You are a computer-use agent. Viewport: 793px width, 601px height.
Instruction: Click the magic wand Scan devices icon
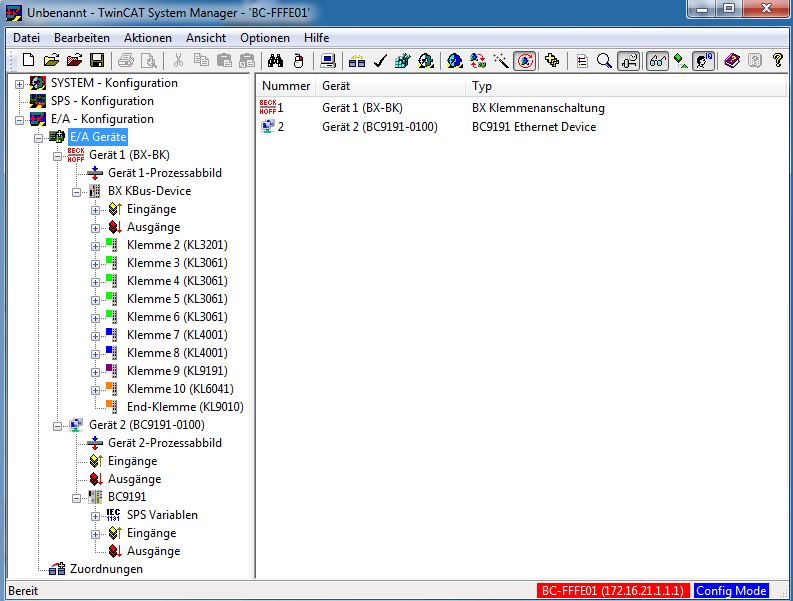click(x=501, y=61)
